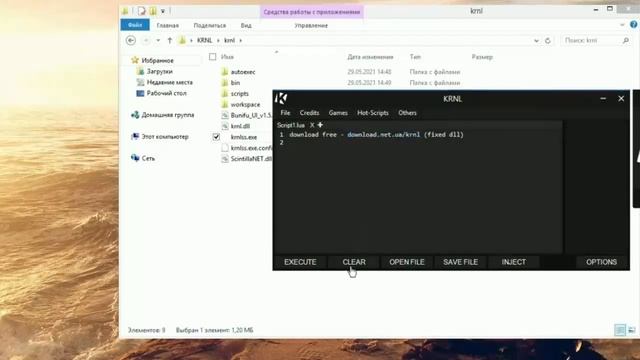
Task: Click the Explorer back arrow
Action: (131, 40)
